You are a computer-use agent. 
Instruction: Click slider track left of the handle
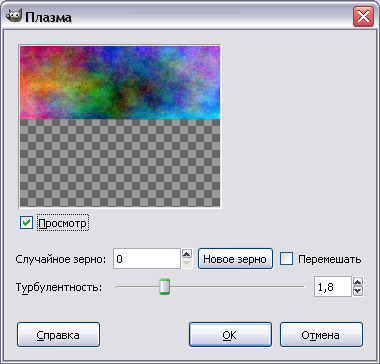(x=137, y=286)
